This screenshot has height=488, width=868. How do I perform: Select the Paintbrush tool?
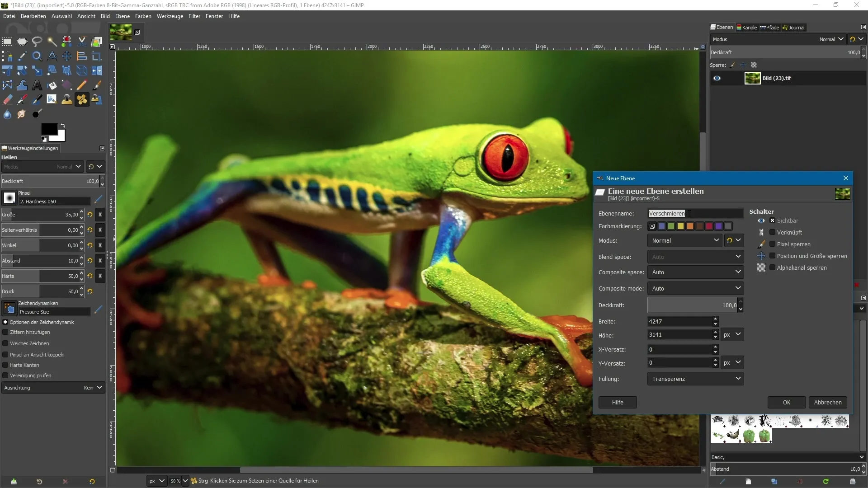tap(97, 85)
